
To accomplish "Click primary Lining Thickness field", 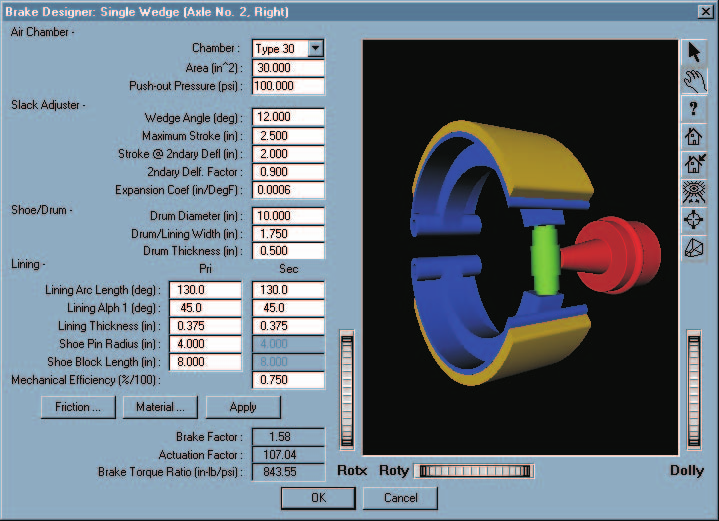I will (x=205, y=326).
